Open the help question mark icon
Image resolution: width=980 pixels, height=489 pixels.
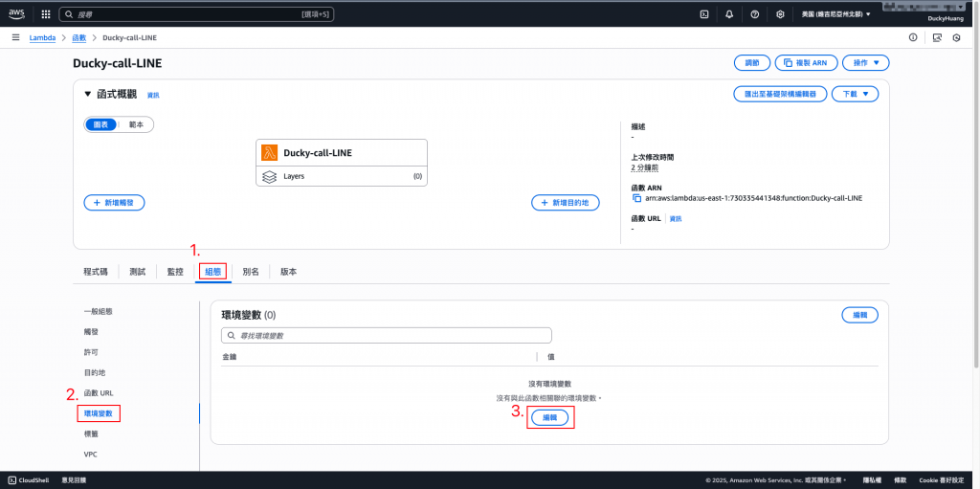(x=754, y=13)
